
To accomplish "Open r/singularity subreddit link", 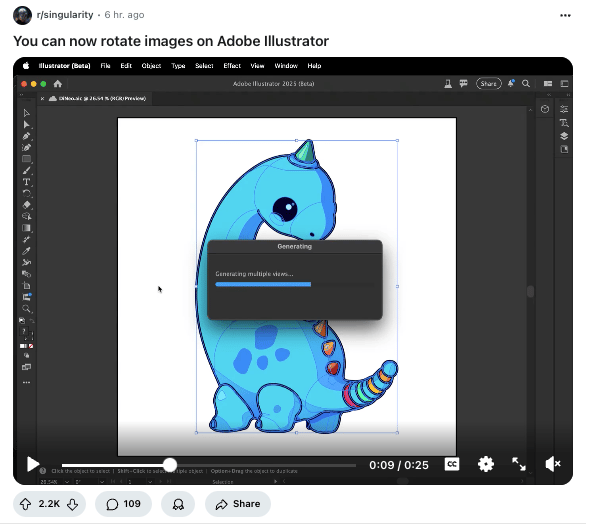I will [x=65, y=15].
